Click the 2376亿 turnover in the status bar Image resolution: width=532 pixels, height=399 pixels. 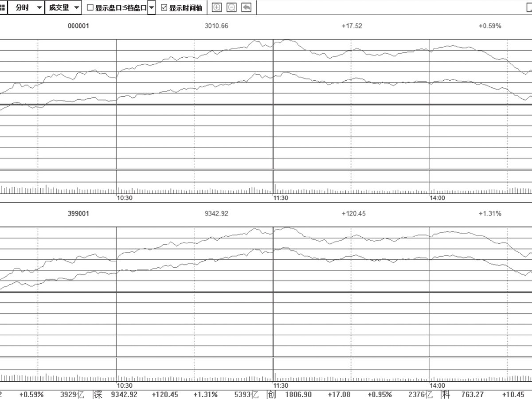[x=420, y=395]
